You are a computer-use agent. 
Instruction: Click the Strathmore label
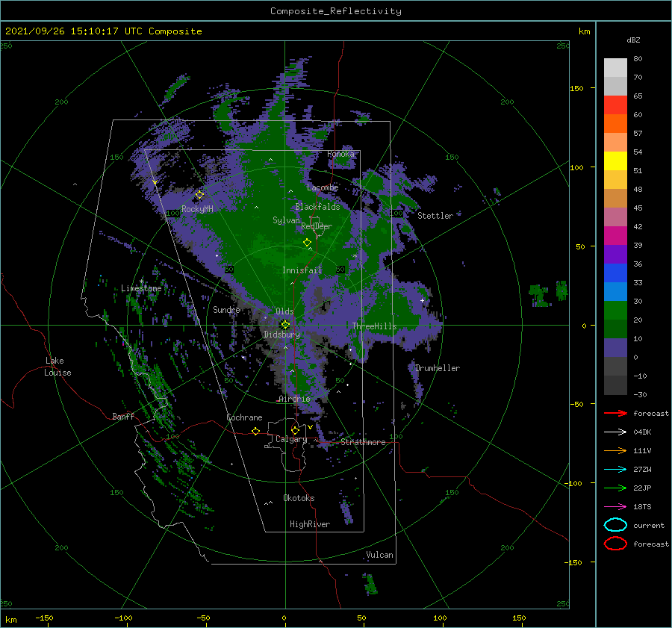coord(363,442)
